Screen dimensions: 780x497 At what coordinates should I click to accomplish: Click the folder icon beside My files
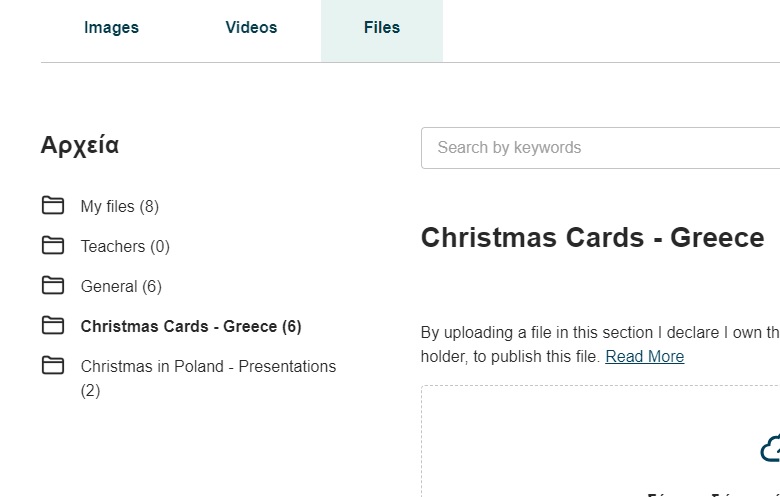pos(53,205)
